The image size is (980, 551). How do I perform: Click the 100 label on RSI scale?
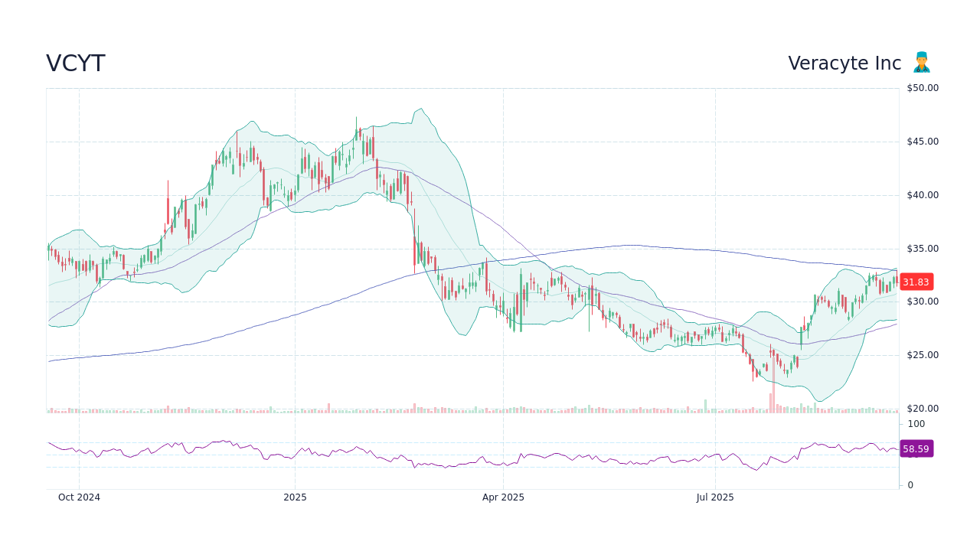pyautogui.click(x=914, y=424)
